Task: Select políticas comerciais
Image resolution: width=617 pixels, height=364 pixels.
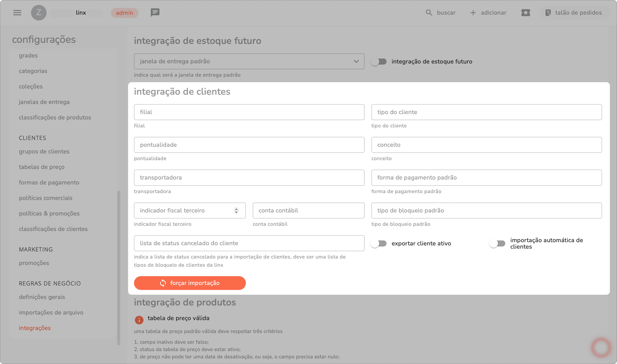Action: click(46, 198)
